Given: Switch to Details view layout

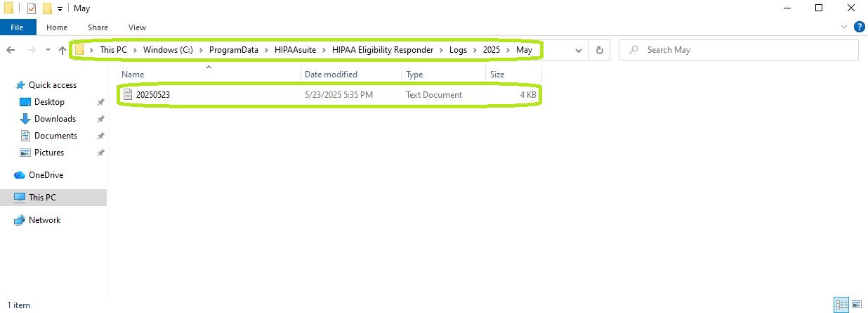Looking at the screenshot, I should [x=841, y=305].
